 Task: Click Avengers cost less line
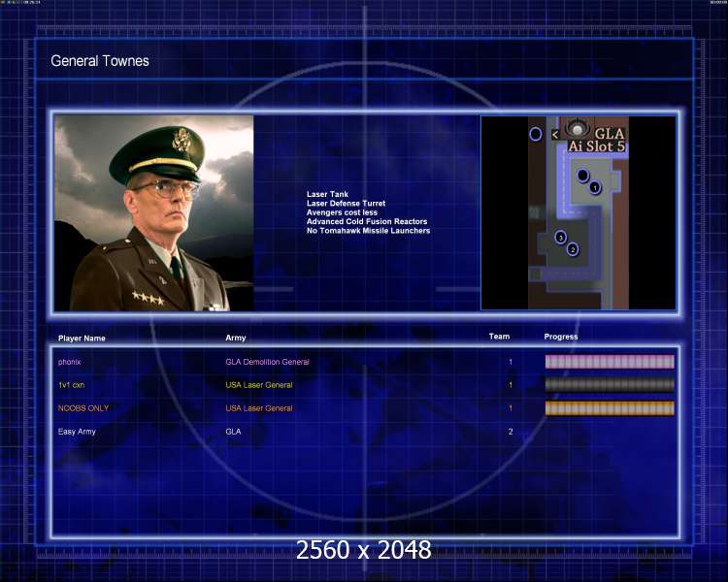pyautogui.click(x=342, y=212)
